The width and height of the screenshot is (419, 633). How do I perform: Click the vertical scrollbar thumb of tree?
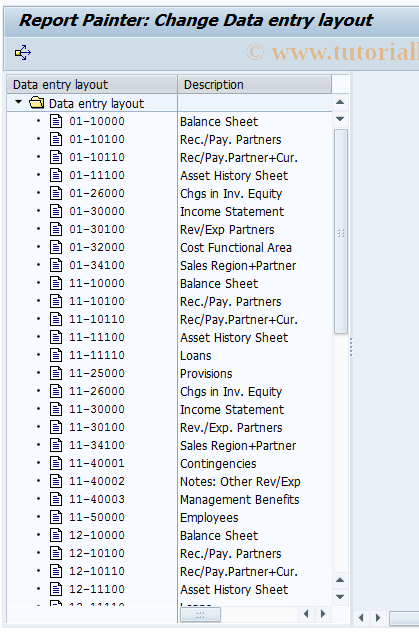[341, 232]
